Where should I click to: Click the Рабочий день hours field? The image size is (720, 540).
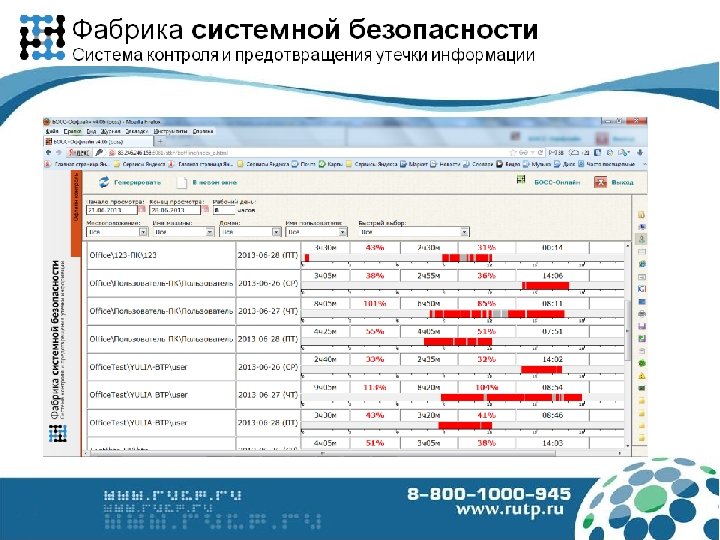pos(224,210)
